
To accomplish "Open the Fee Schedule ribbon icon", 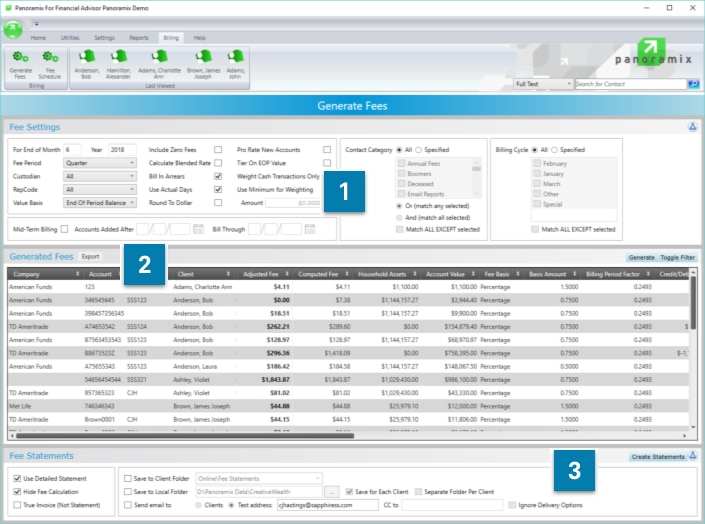I will click(x=49, y=65).
